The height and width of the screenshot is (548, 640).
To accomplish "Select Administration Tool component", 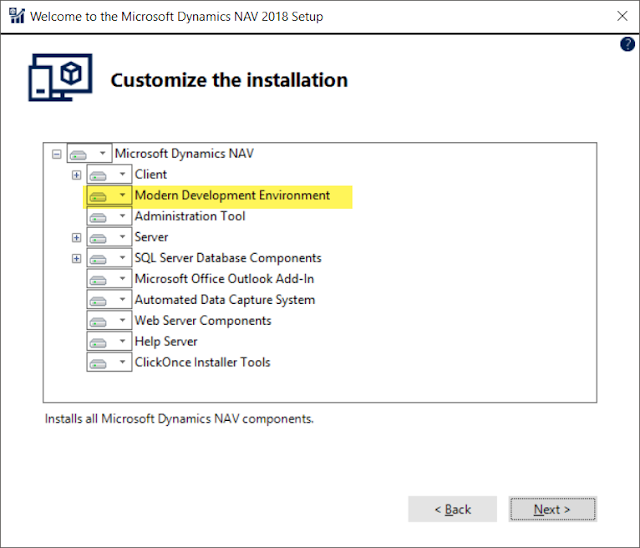I will (x=190, y=216).
